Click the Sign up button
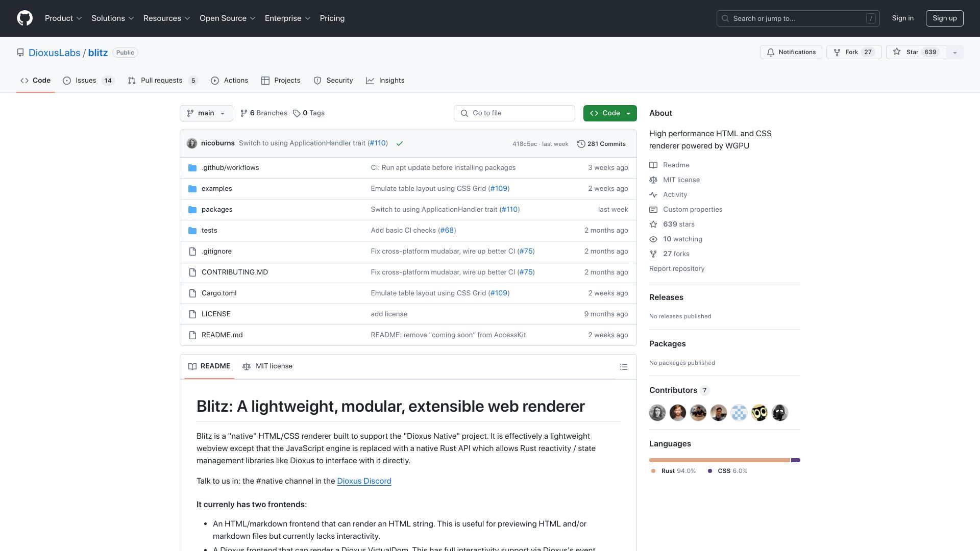The width and height of the screenshot is (980, 551). click(x=945, y=18)
